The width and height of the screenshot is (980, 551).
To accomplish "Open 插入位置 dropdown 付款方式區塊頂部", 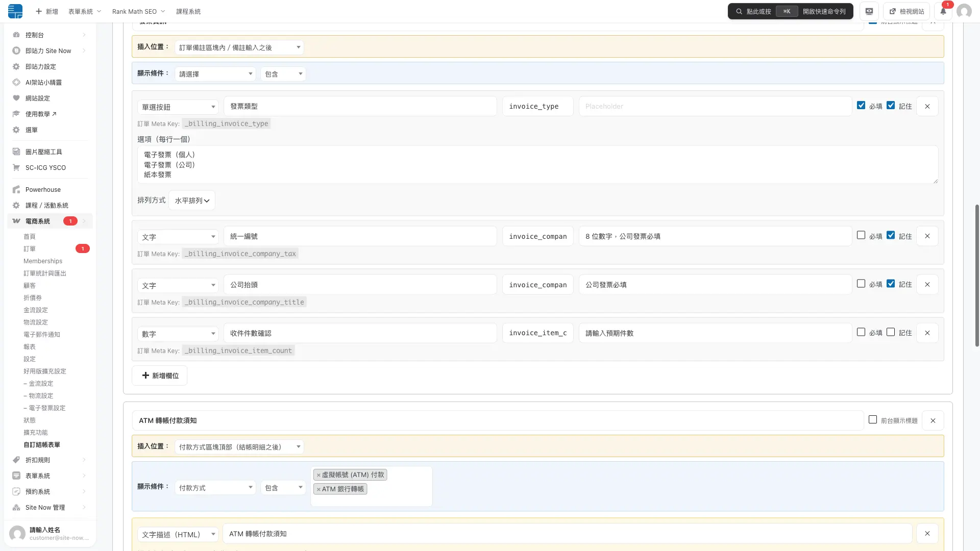I will (x=239, y=447).
